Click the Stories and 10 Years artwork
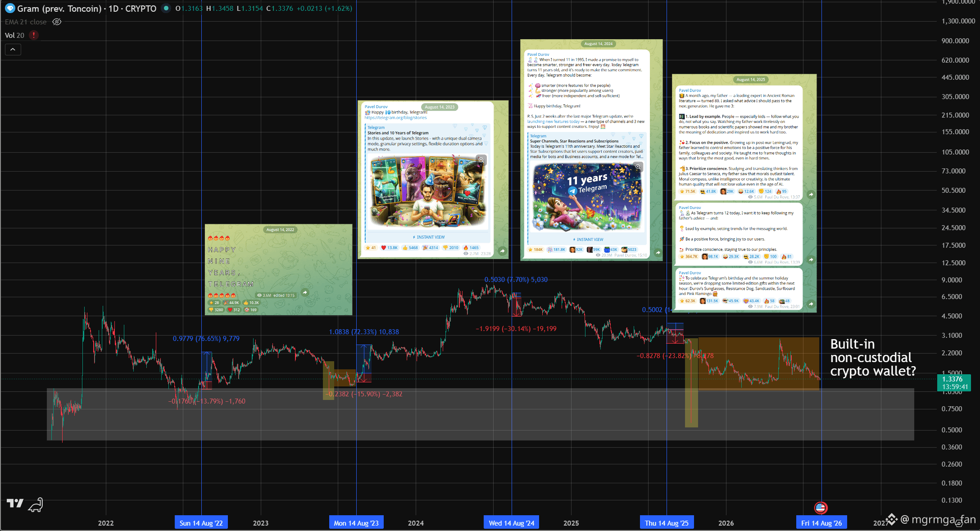Screen dimensions: 980x531 click(x=428, y=192)
